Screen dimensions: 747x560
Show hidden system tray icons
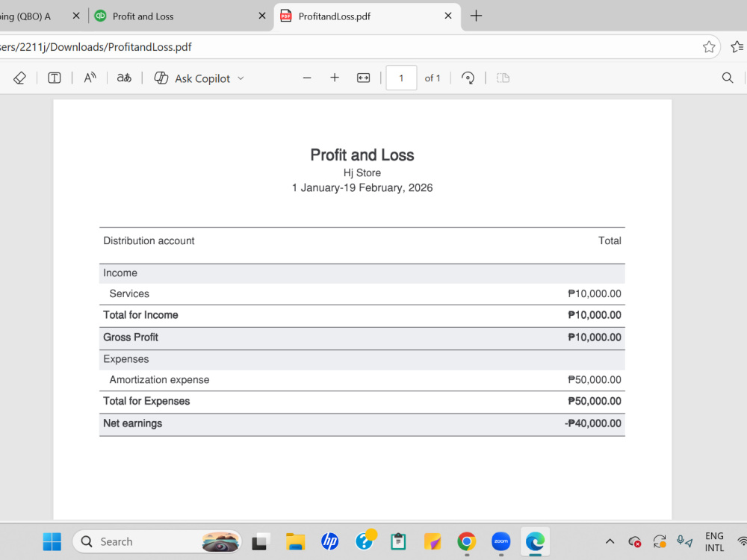coord(610,541)
